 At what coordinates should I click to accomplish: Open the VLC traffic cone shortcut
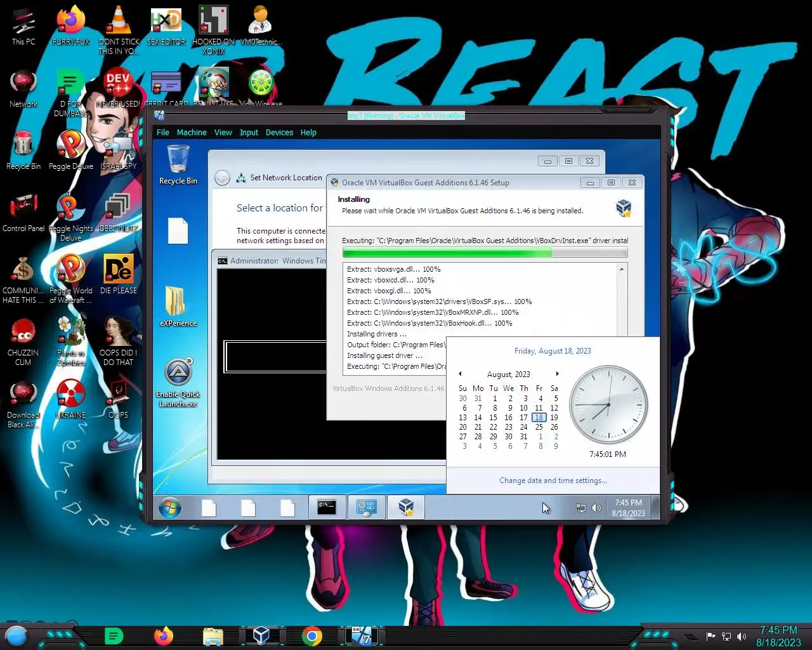pos(119,30)
